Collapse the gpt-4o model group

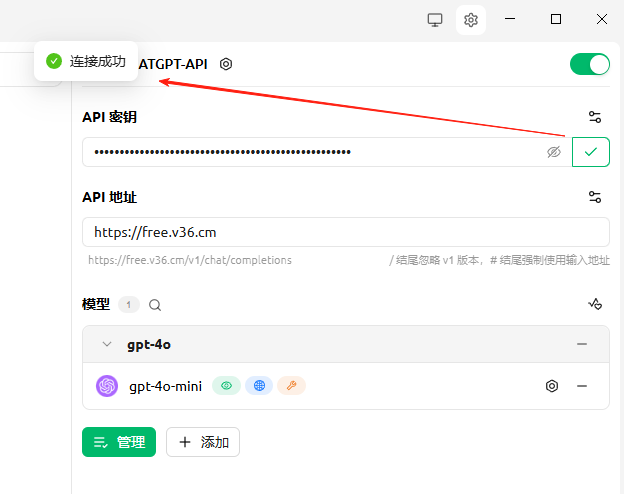(107, 344)
